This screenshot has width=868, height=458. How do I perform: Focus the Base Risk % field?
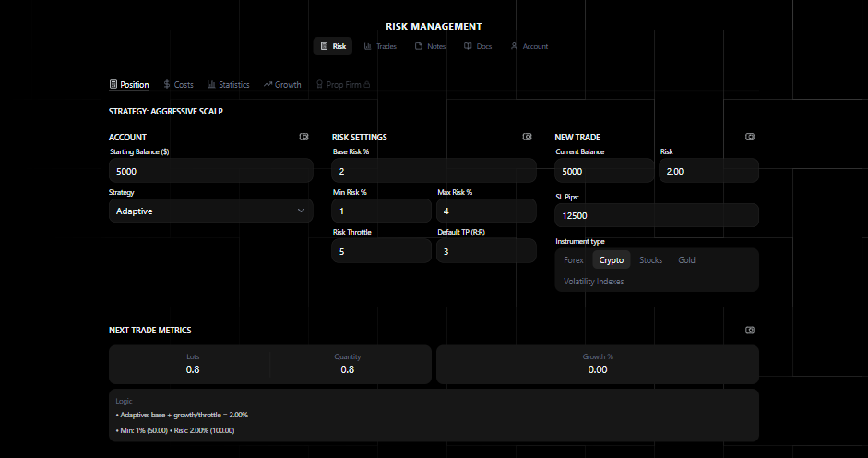(x=434, y=171)
